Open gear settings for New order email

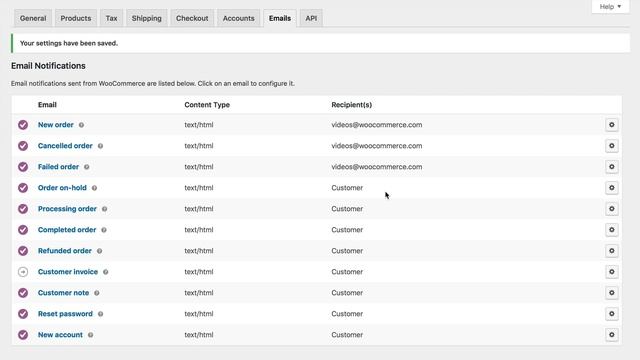(x=611, y=125)
